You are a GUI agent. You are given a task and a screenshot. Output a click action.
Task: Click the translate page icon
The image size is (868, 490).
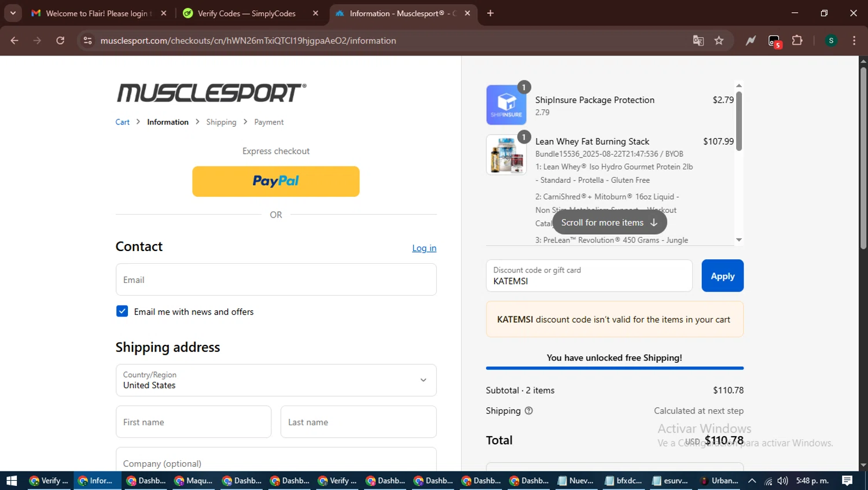click(698, 40)
